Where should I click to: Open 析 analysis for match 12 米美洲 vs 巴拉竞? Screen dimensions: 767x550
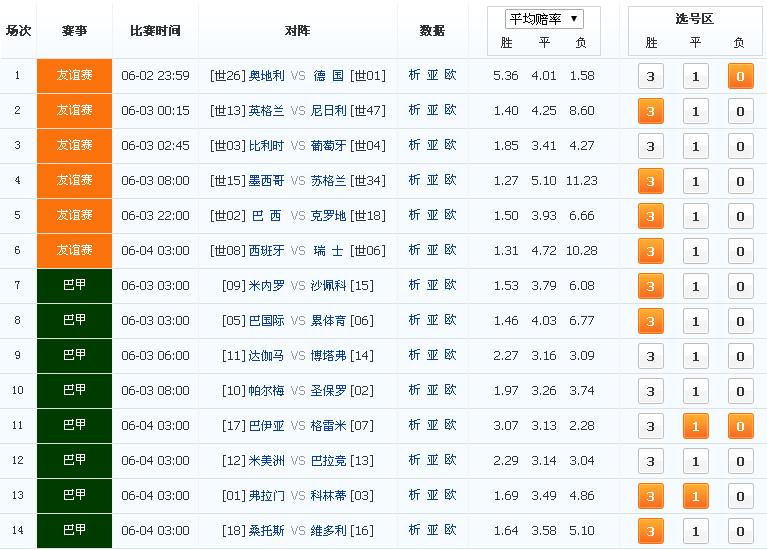click(414, 460)
